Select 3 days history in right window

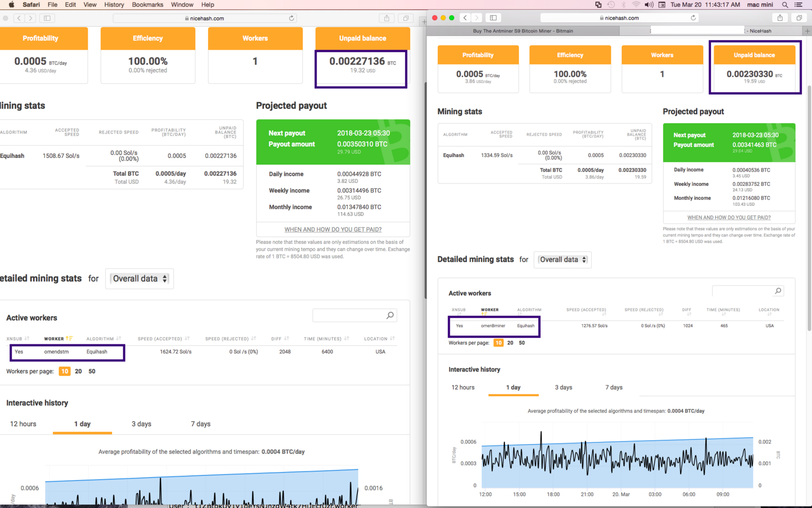pyautogui.click(x=563, y=387)
